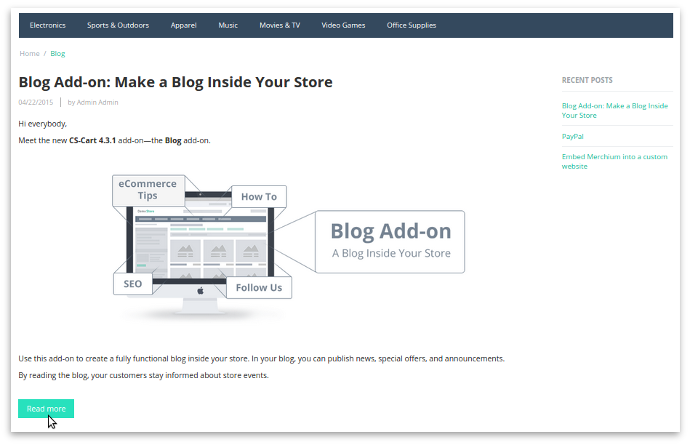Open Office Supplies category
This screenshot has width=690, height=445.
tap(411, 25)
